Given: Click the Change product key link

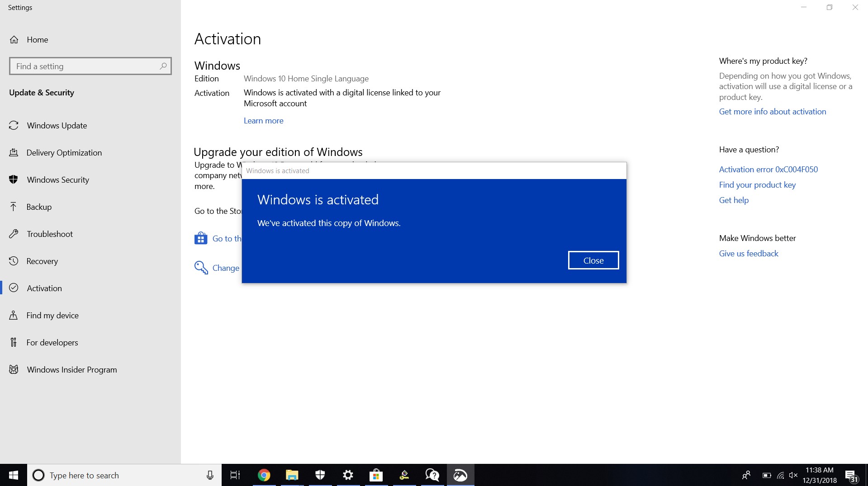Looking at the screenshot, I should [x=226, y=268].
